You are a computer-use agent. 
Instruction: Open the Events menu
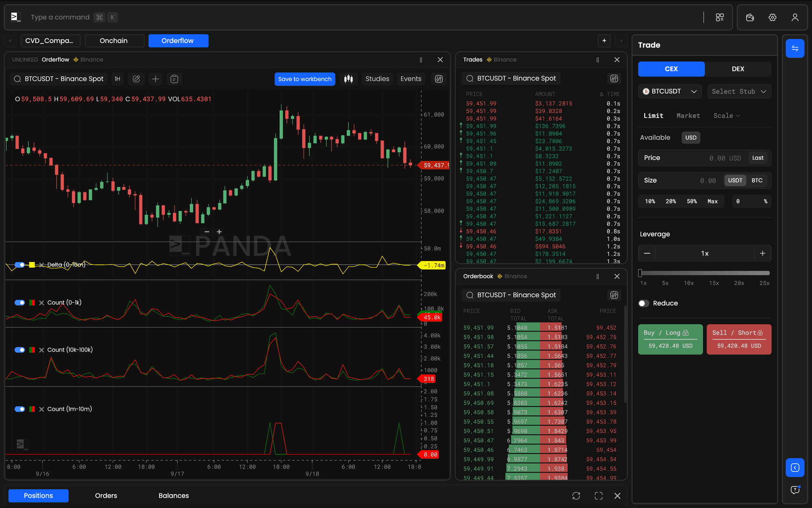click(x=411, y=79)
